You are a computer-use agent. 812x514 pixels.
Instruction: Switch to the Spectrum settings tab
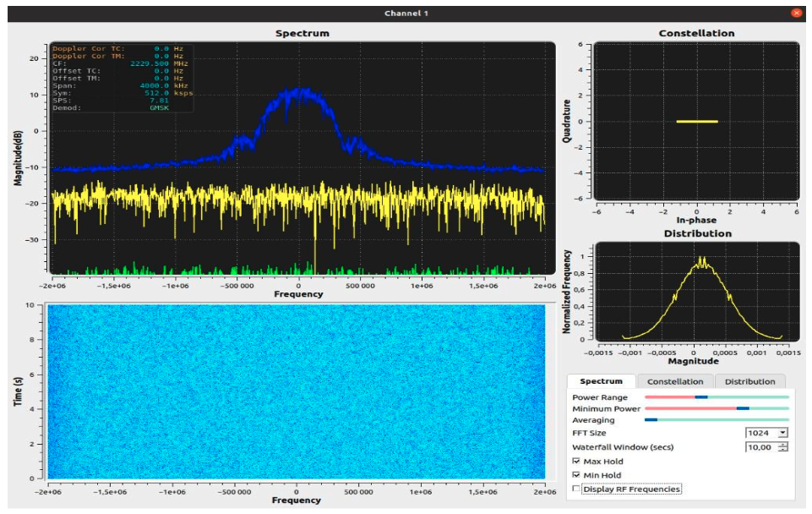602,381
